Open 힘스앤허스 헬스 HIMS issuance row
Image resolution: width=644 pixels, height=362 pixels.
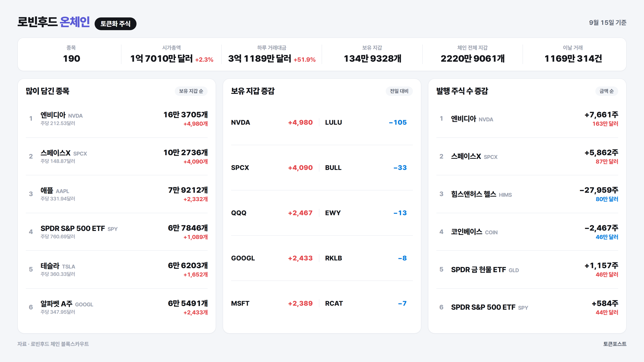(527, 194)
